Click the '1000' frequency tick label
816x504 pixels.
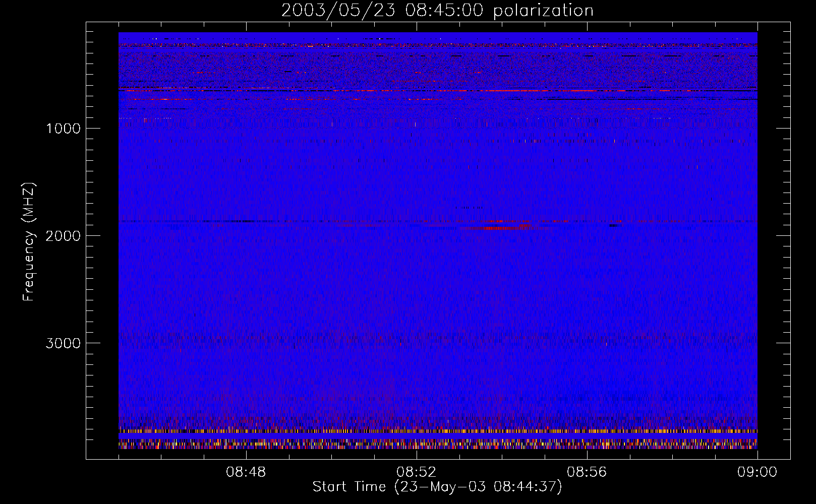(x=64, y=129)
